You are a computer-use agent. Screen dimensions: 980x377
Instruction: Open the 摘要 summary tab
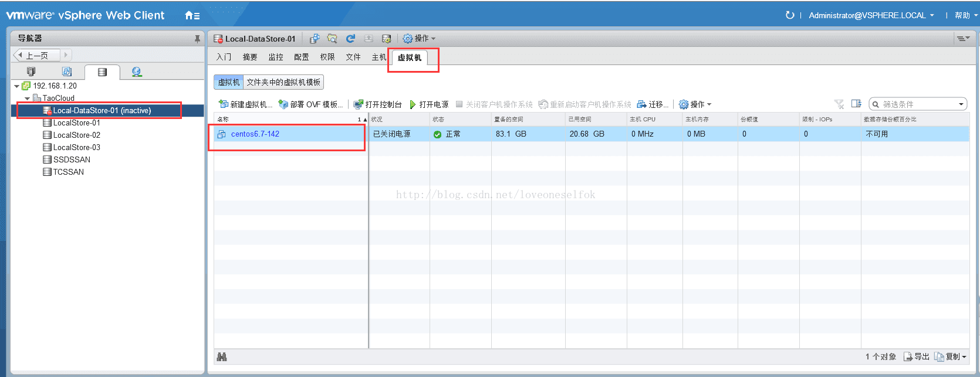(250, 57)
